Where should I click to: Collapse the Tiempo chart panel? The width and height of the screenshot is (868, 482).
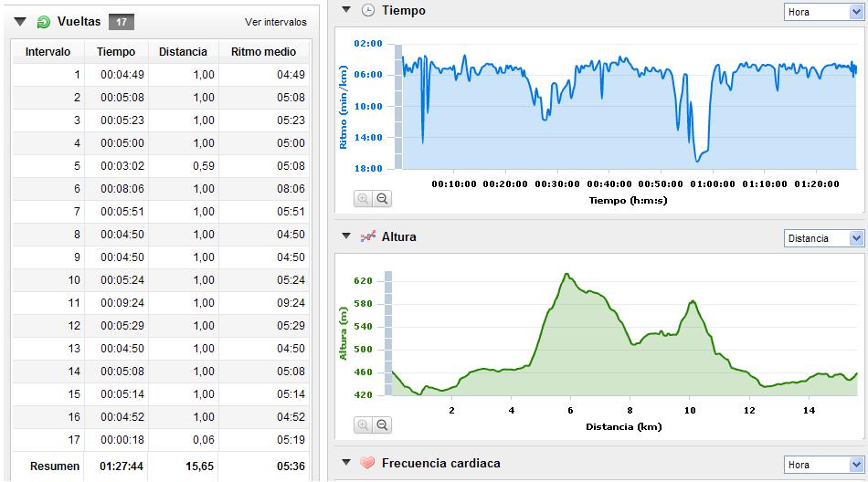(346, 9)
